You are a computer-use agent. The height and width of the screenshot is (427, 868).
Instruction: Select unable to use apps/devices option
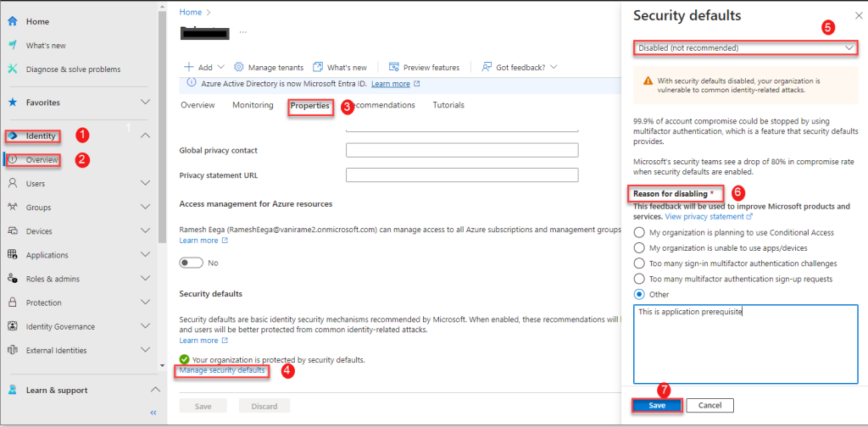(x=639, y=247)
